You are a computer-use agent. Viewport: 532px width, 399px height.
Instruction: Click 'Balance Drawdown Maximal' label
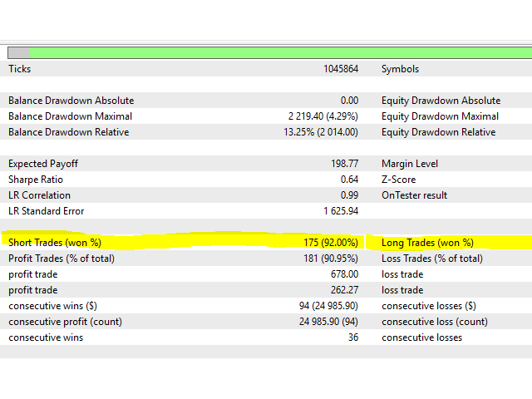point(70,116)
